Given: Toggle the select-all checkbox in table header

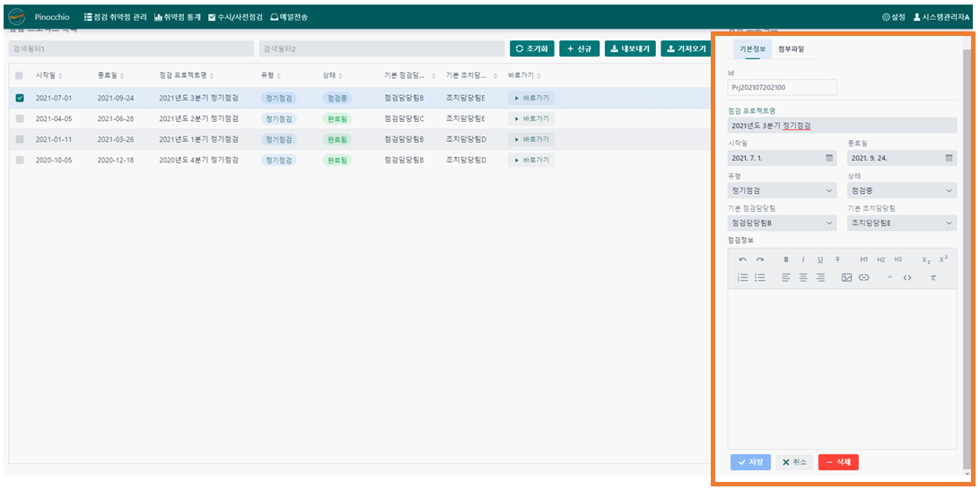Looking at the screenshot, I should click(20, 75).
